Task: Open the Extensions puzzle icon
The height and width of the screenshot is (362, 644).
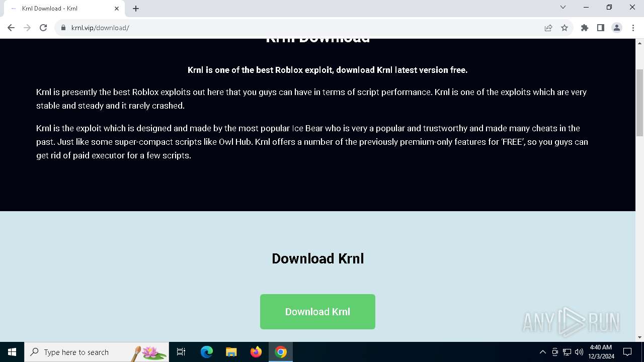Action: click(x=585, y=28)
